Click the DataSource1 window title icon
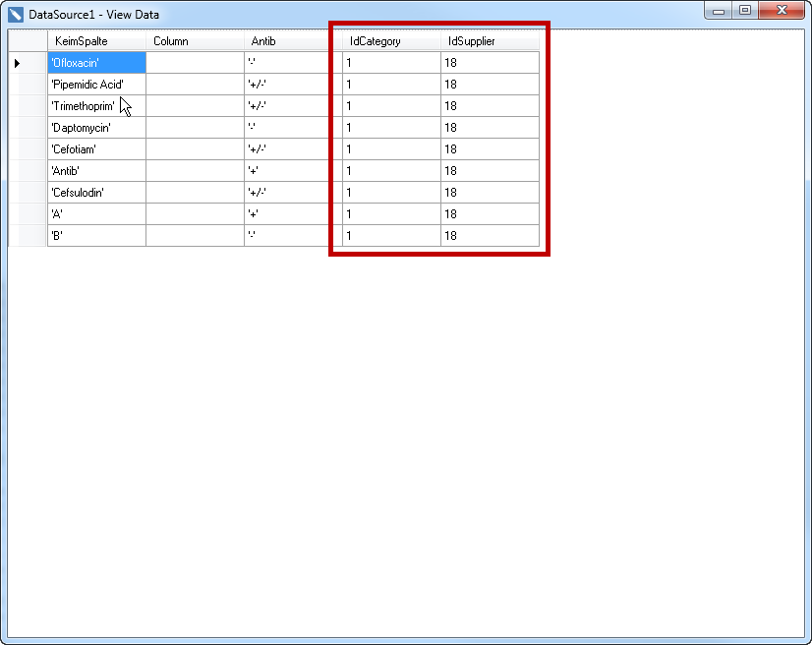 (16, 15)
